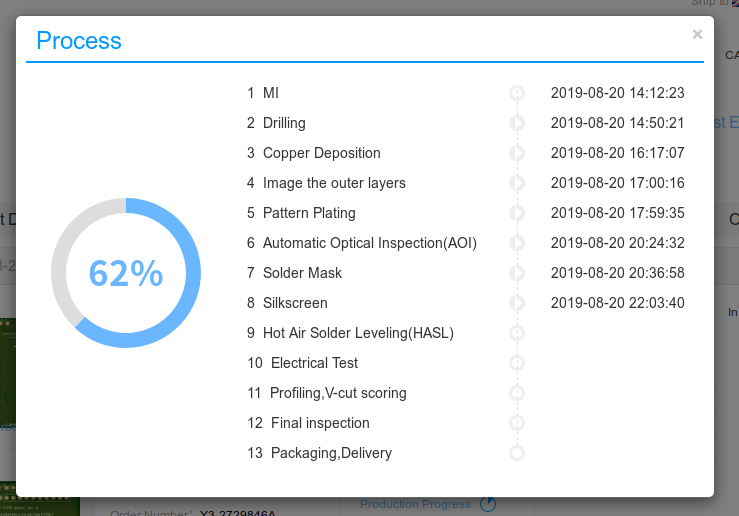Click the Pattern Plating status icon

click(517, 213)
